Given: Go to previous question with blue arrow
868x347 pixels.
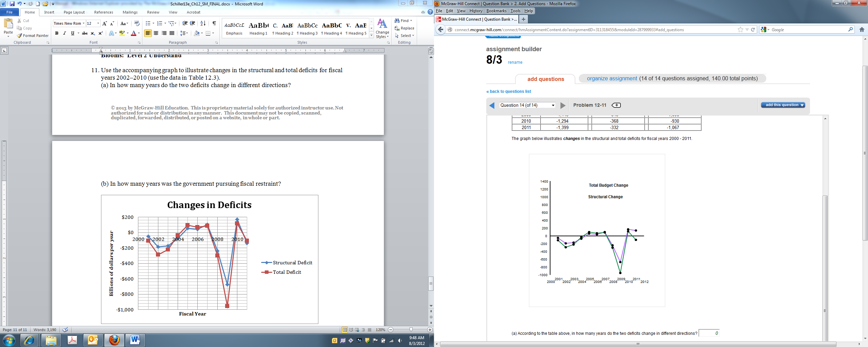Looking at the screenshot, I should 492,105.
